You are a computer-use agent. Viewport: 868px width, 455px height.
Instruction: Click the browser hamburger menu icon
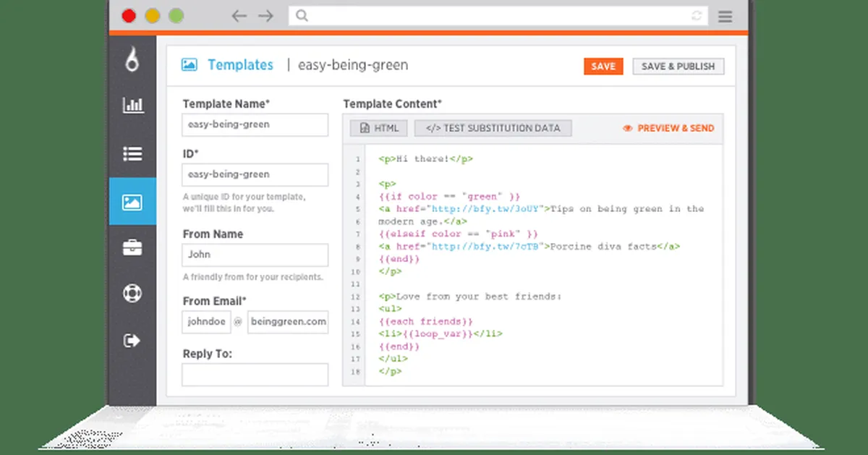(725, 16)
